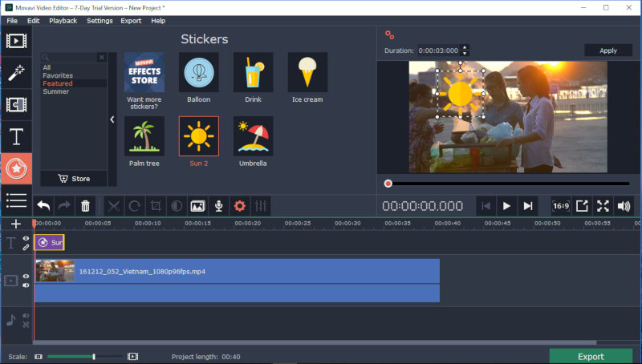Click the timeline horizontal scrollbar
642x364 pixels.
[x=315, y=342]
